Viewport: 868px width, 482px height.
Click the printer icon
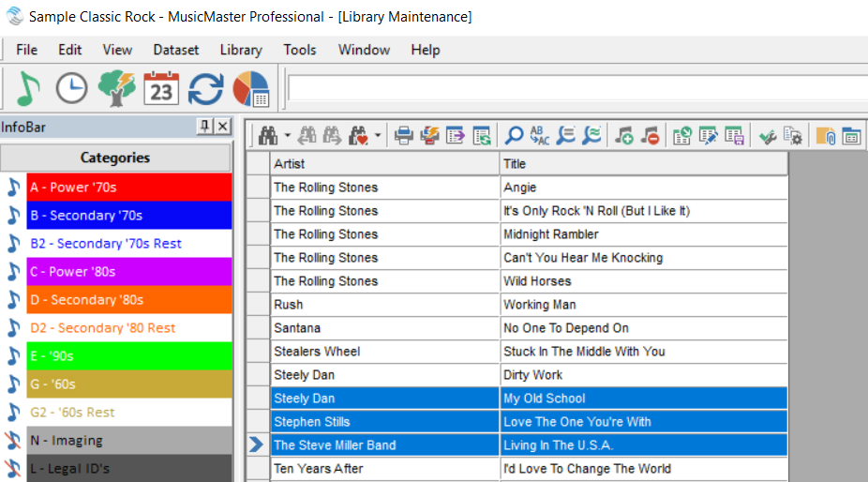[x=404, y=135]
